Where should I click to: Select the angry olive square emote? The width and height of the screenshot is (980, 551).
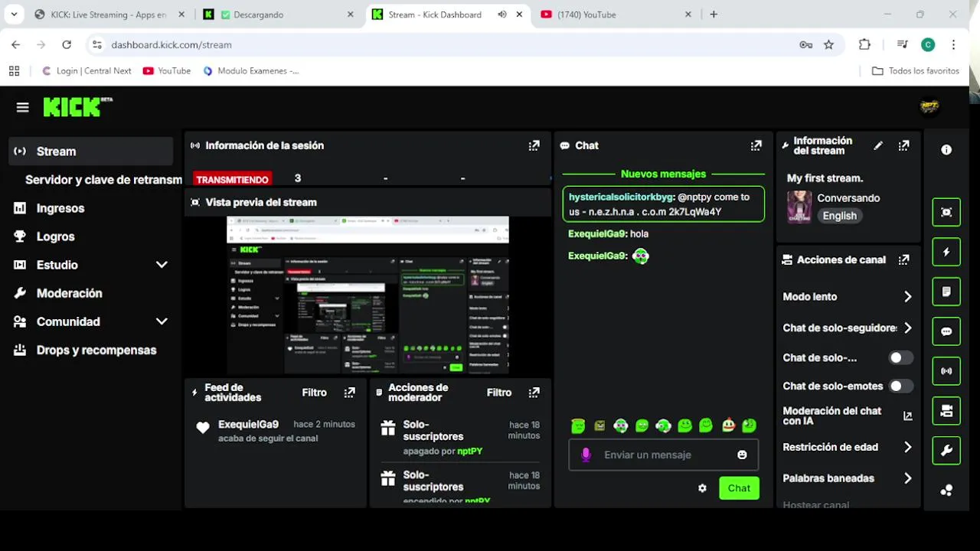(x=599, y=425)
